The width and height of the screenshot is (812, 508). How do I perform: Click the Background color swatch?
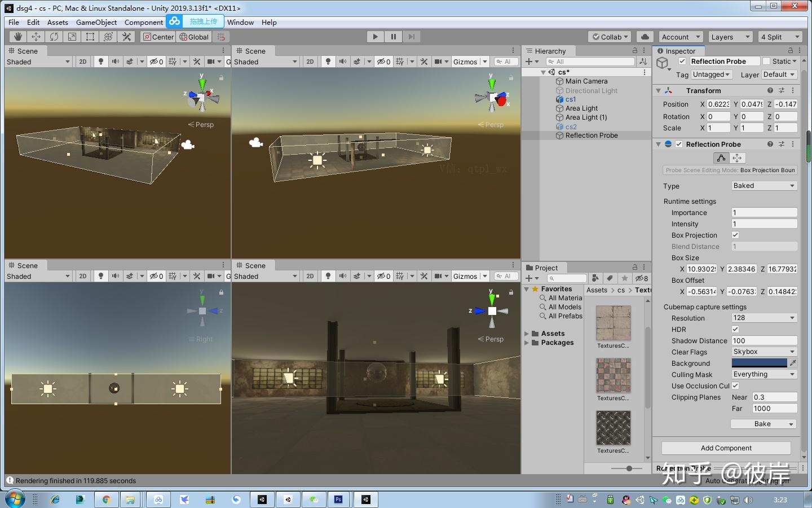tap(760, 363)
